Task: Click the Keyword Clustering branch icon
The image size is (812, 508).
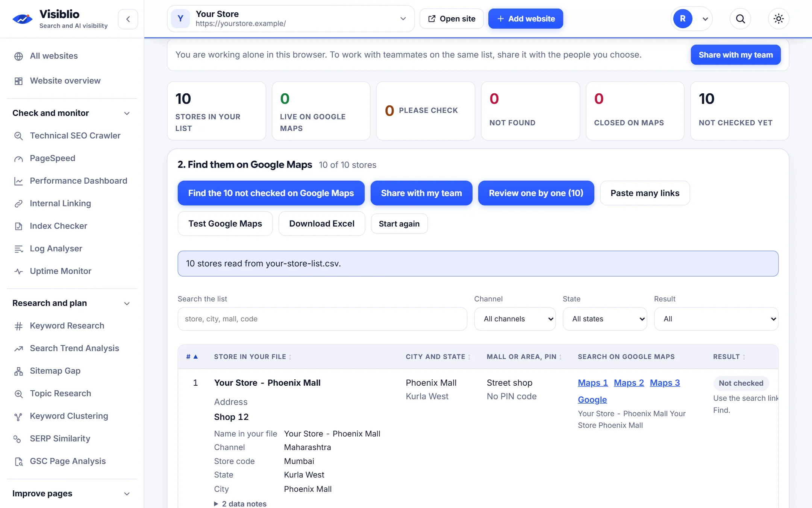Action: [18, 416]
